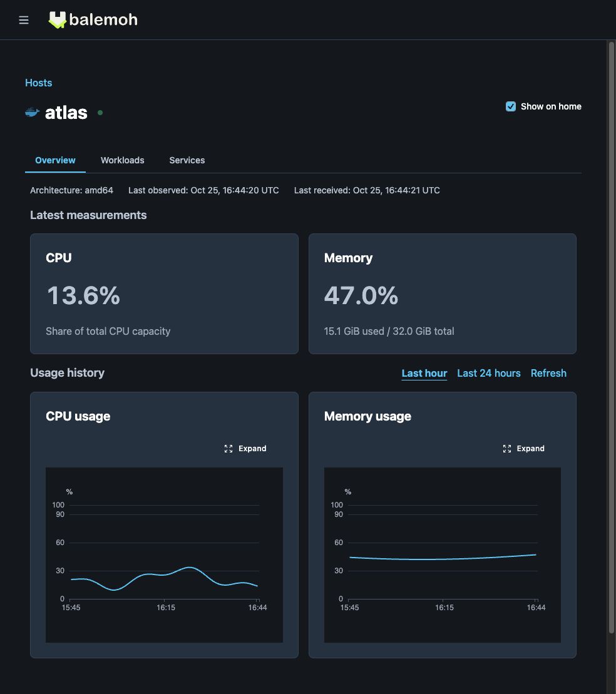Expand the CPU usage chart
Viewport: 616px width, 694px height.
245,448
